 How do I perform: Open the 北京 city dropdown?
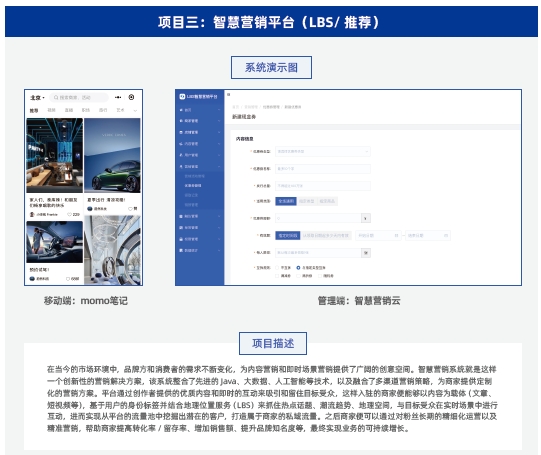[x=37, y=98]
